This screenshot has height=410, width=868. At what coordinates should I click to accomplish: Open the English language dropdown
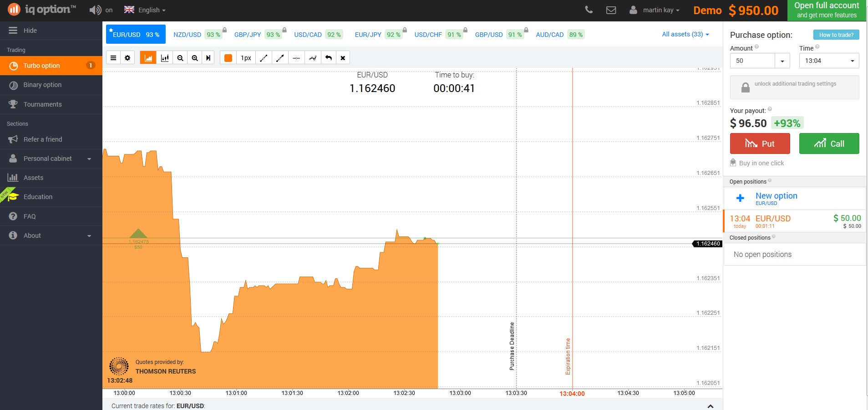coord(145,10)
